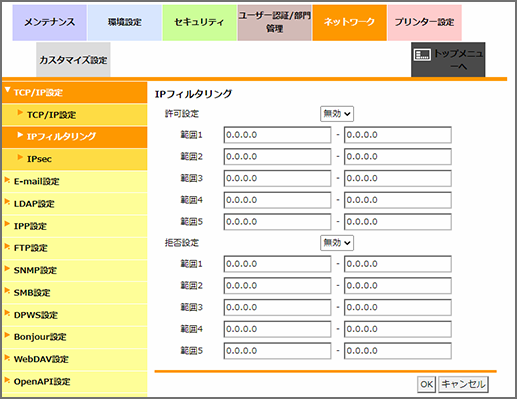Open the 拒否設定 dropdown
517x399 pixels.
pos(337,243)
